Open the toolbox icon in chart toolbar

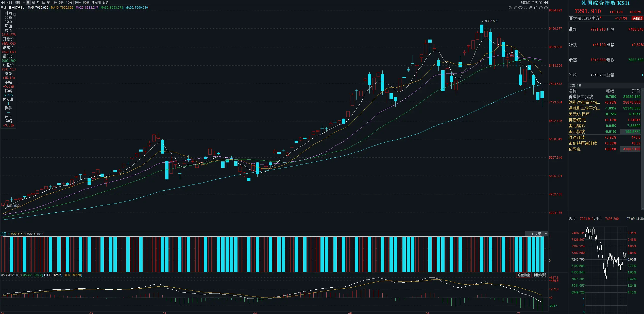pos(526,8)
